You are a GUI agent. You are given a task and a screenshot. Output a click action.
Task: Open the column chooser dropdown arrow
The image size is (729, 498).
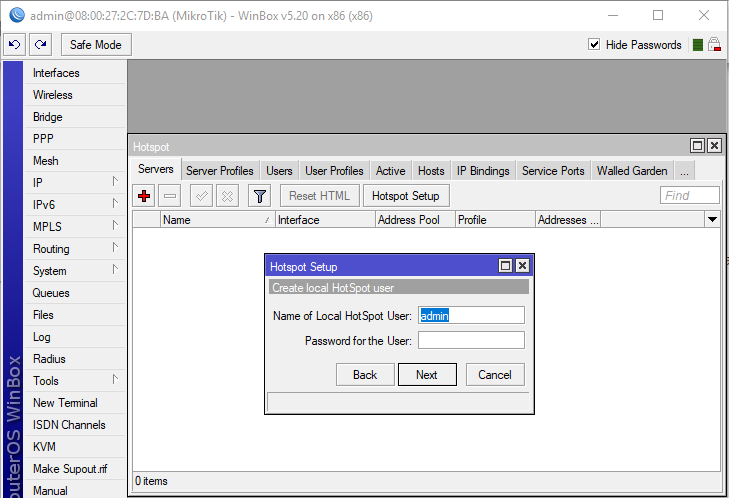click(712, 219)
